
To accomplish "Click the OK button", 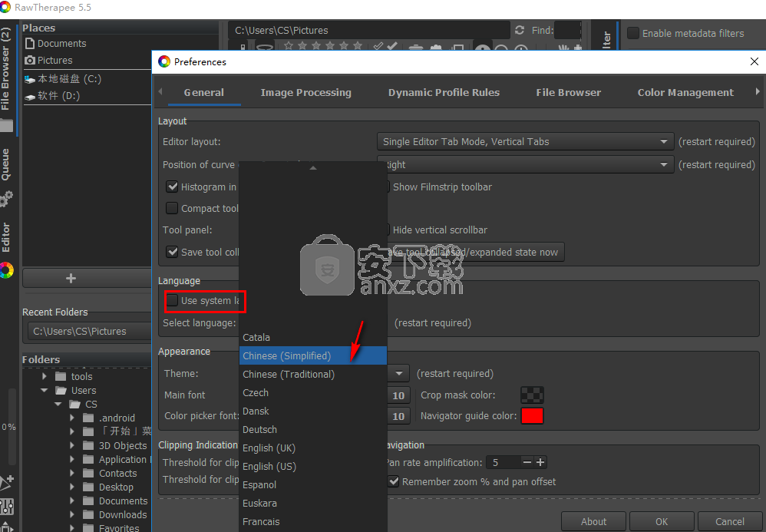I will (x=662, y=521).
